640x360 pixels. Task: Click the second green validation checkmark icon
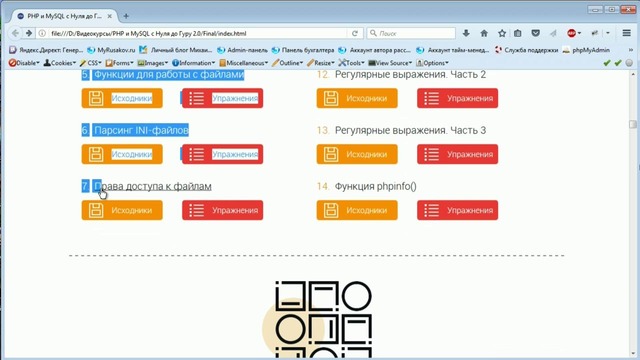(x=618, y=63)
